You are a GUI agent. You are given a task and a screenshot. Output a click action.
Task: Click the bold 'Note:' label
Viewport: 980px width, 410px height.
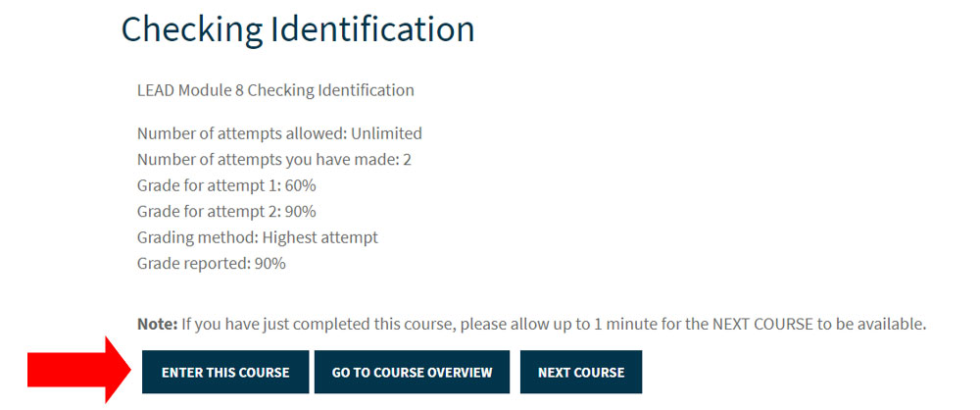tap(157, 324)
